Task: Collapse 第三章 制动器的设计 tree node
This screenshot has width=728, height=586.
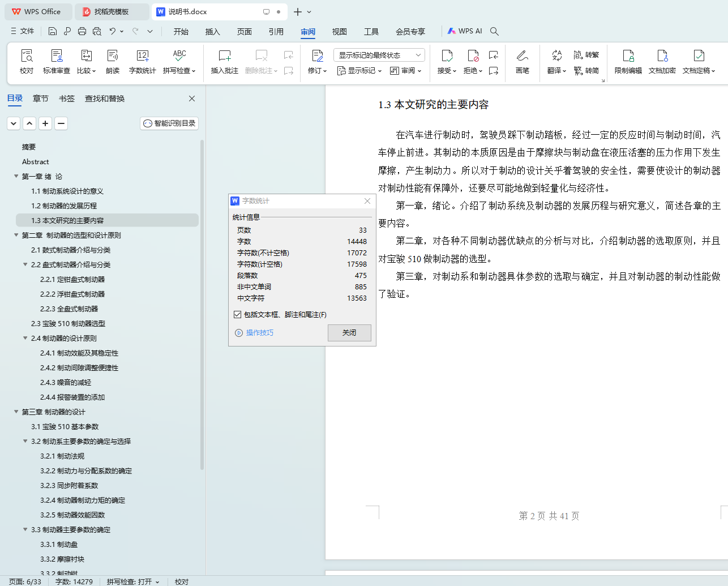Action: tap(16, 412)
